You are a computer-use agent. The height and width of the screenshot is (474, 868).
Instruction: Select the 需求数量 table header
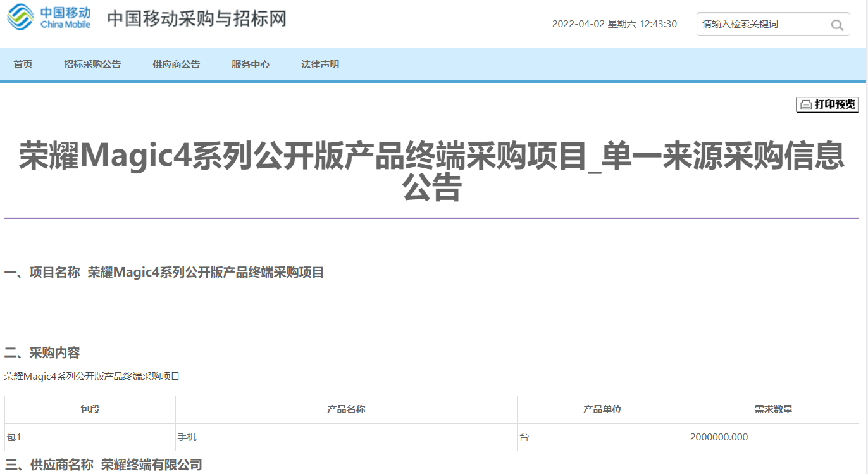pos(773,409)
